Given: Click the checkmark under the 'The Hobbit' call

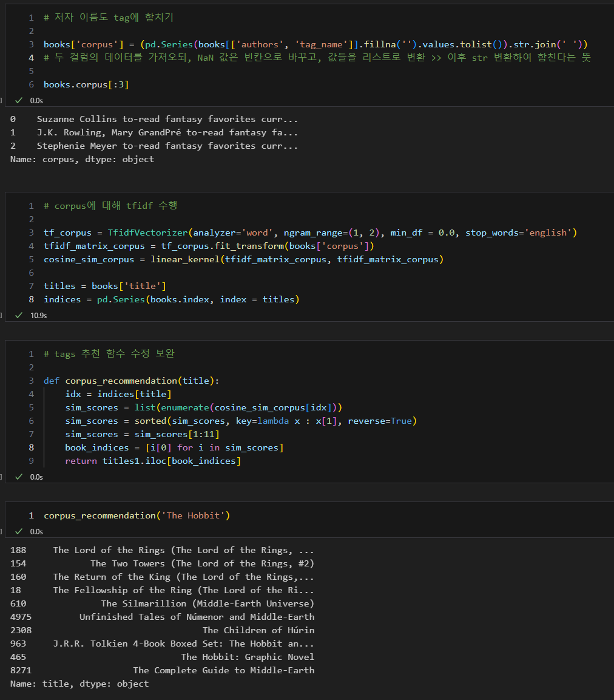Looking at the screenshot, I should pyautogui.click(x=19, y=531).
